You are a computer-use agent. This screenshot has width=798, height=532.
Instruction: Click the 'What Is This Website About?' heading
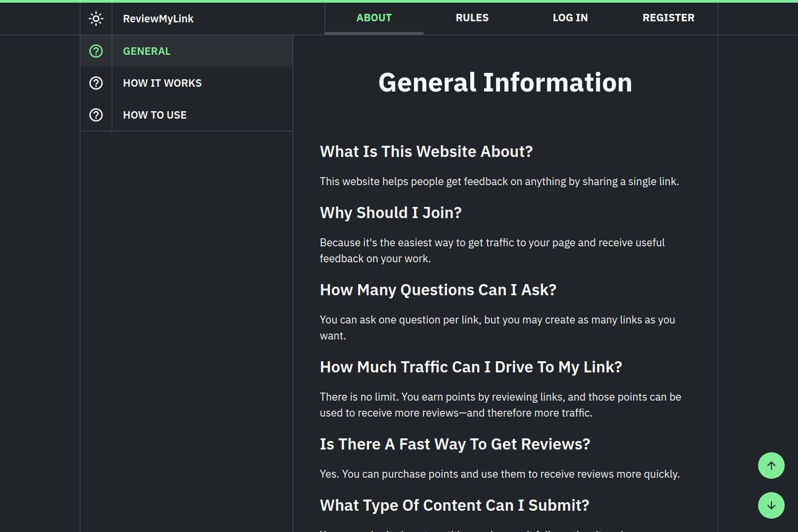pos(426,152)
